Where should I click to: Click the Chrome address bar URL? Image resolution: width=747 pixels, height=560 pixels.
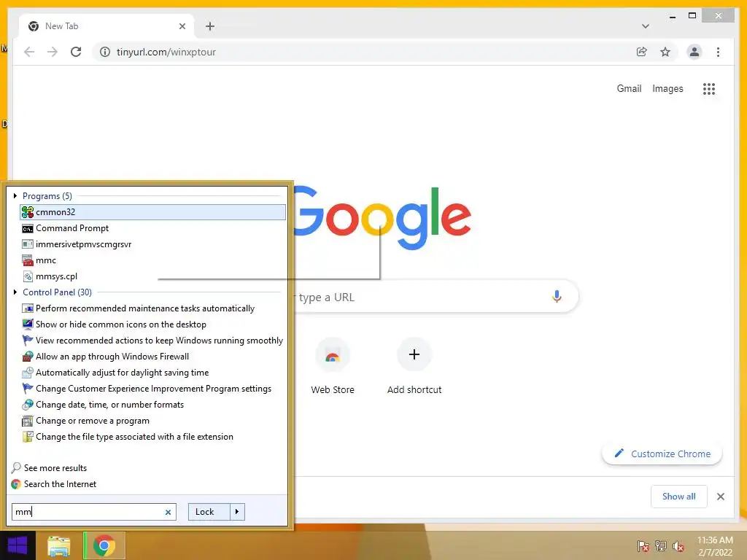[x=166, y=52]
